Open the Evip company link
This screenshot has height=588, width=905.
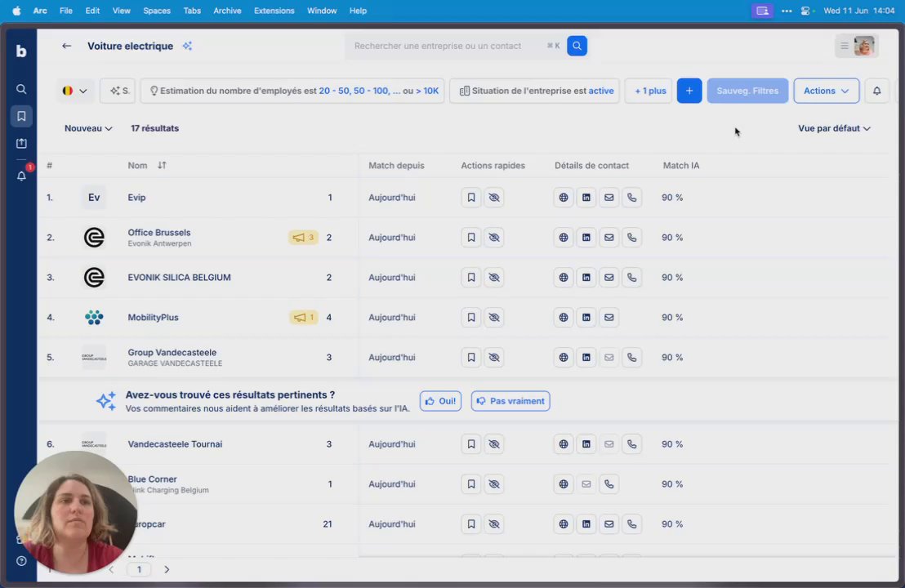click(136, 198)
